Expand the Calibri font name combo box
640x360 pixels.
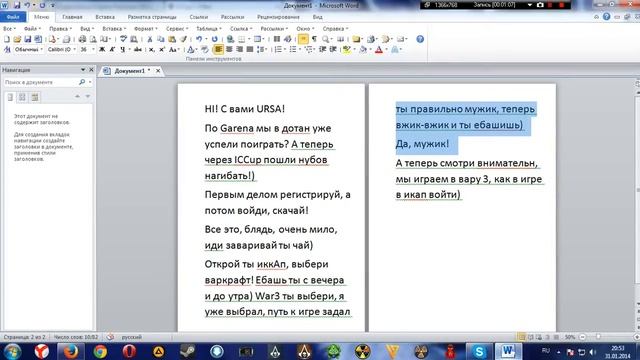74,49
